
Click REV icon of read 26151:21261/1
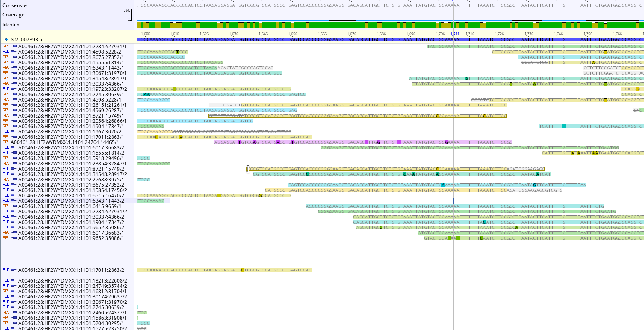(6, 105)
